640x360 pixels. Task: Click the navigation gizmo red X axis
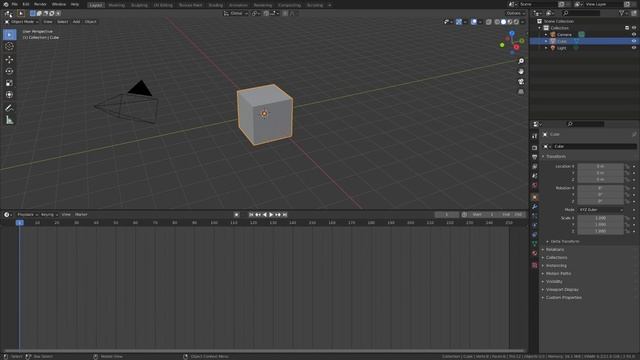point(516,47)
